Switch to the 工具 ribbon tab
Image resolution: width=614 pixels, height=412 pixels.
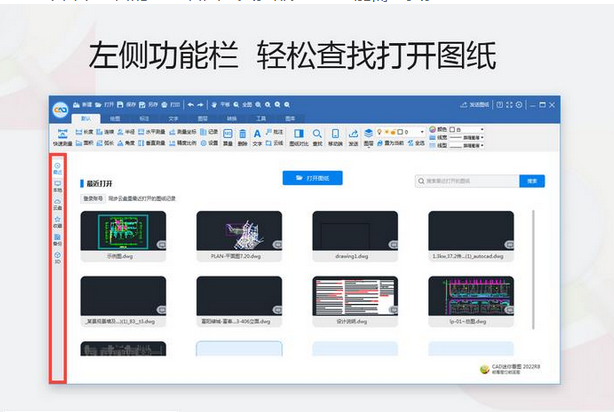coord(261,118)
